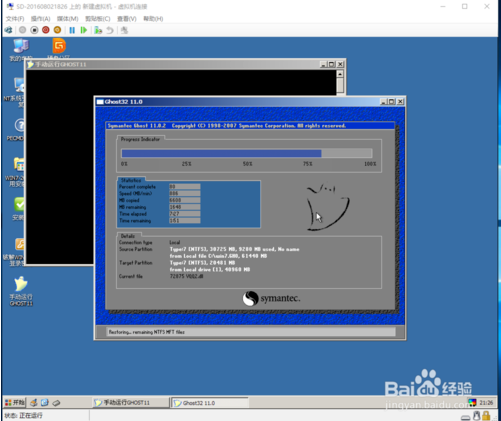Click the red Shut Down toolbar icon
The width and height of the screenshot is (501, 421).
pyautogui.click(x=46, y=30)
